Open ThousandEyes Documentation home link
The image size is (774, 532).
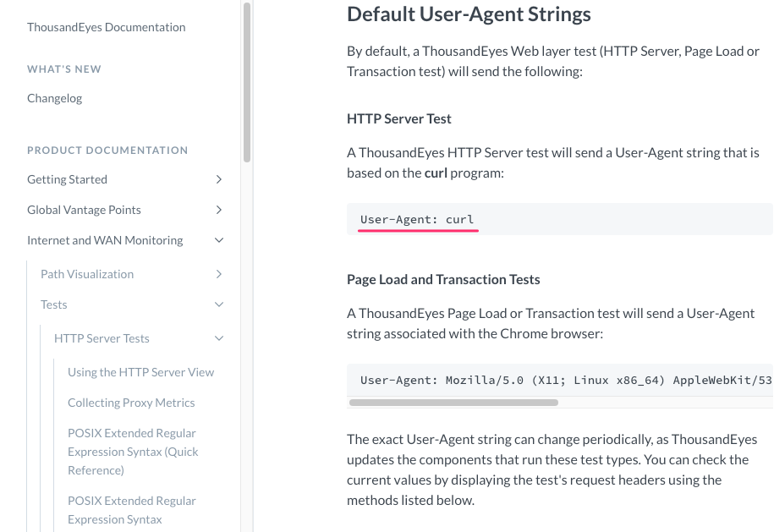(x=106, y=27)
